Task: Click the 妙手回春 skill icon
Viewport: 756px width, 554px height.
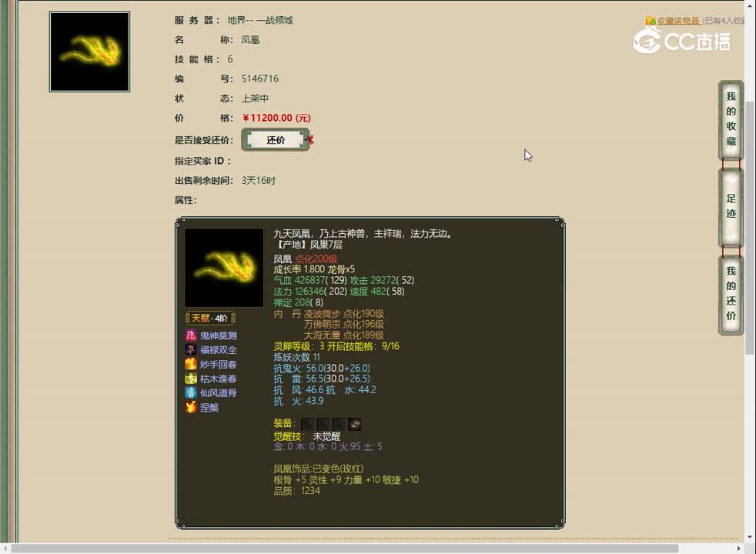Action: click(x=191, y=364)
